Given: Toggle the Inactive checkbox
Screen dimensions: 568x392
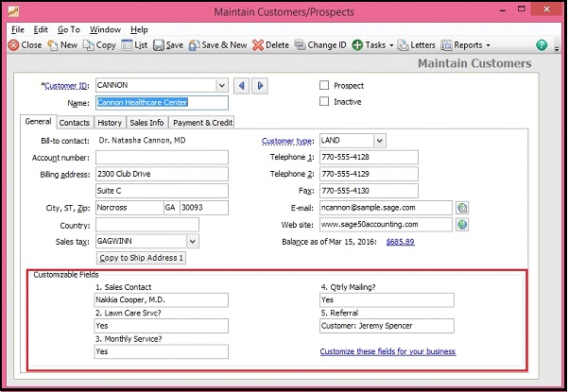Looking at the screenshot, I should (x=324, y=101).
